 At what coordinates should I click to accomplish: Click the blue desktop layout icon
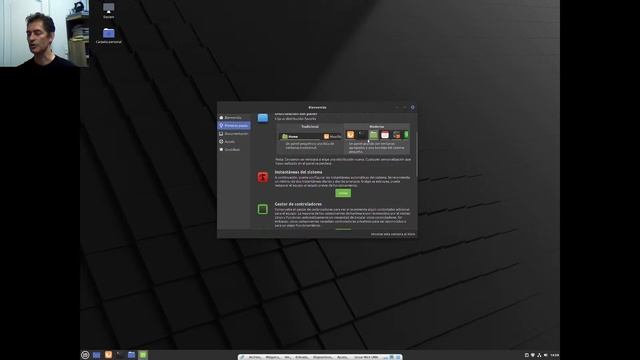coord(262,118)
